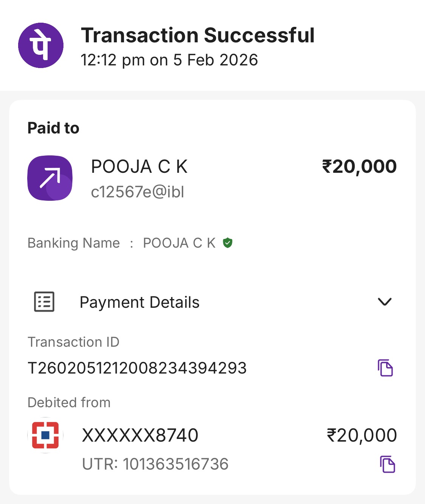The image size is (425, 504).
Task: Click the Transaction ID number text
Action: (x=137, y=368)
